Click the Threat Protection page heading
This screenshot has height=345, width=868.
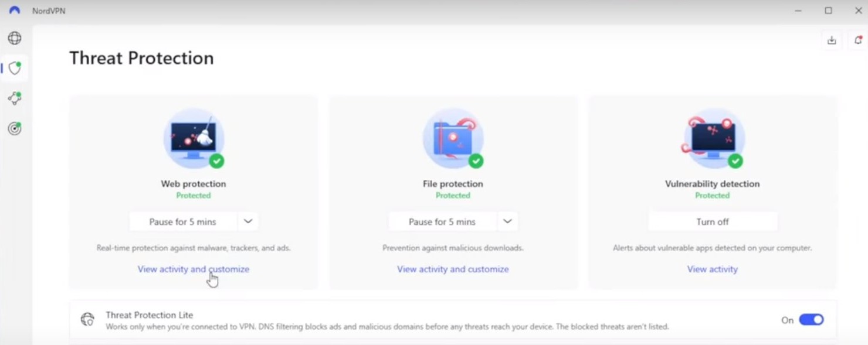click(141, 58)
